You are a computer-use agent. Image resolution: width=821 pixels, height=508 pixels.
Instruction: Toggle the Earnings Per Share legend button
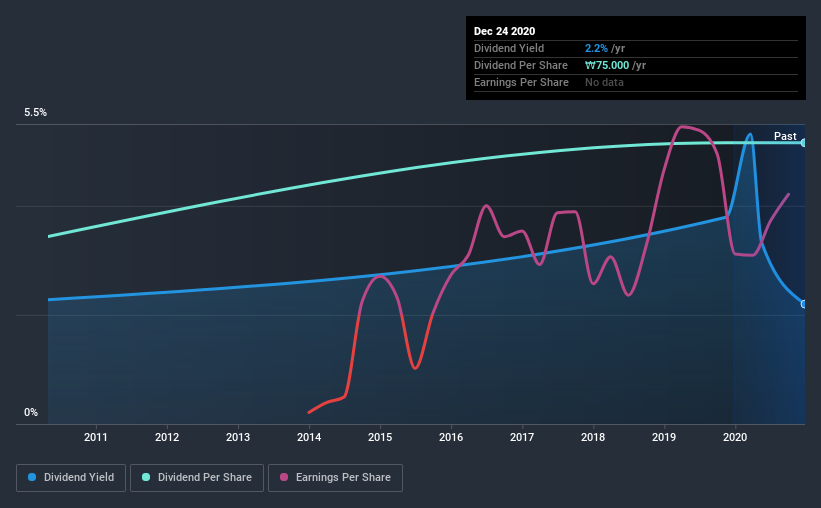point(335,478)
